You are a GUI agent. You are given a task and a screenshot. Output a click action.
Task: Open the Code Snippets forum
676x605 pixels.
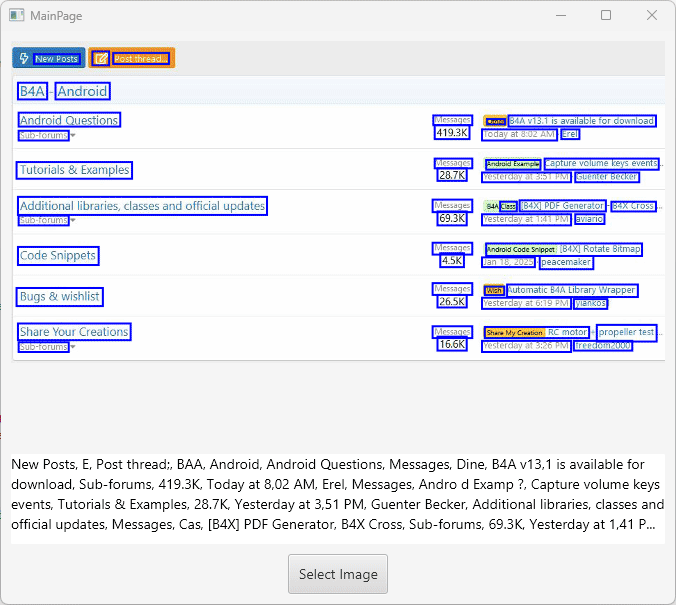(x=58, y=255)
